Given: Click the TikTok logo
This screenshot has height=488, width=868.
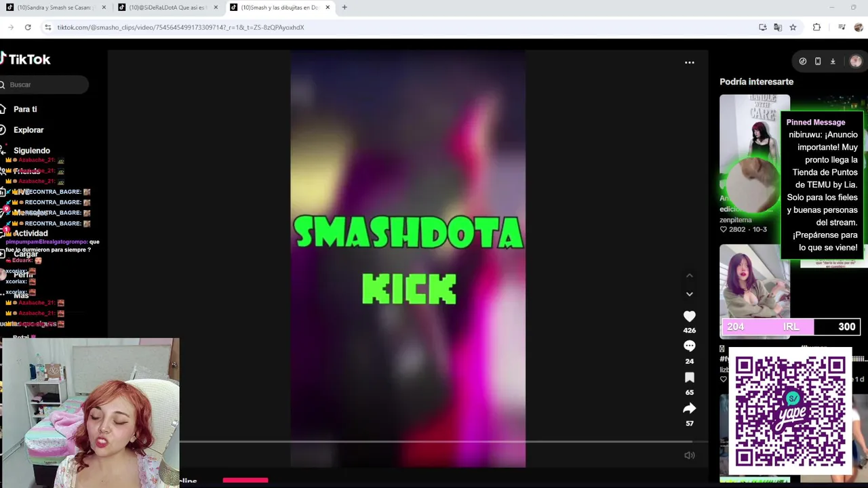Looking at the screenshot, I should 25,59.
